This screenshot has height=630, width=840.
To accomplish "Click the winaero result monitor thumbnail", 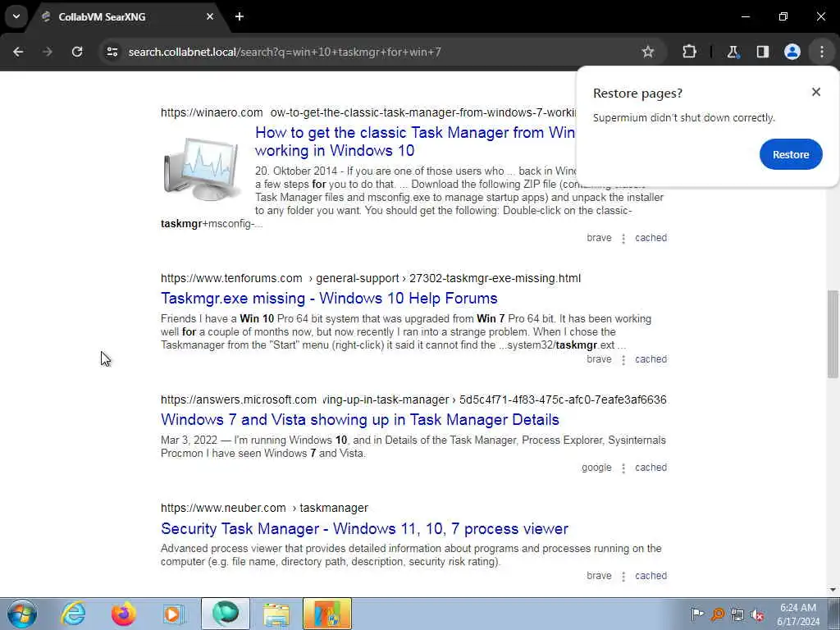I will click(x=202, y=168).
